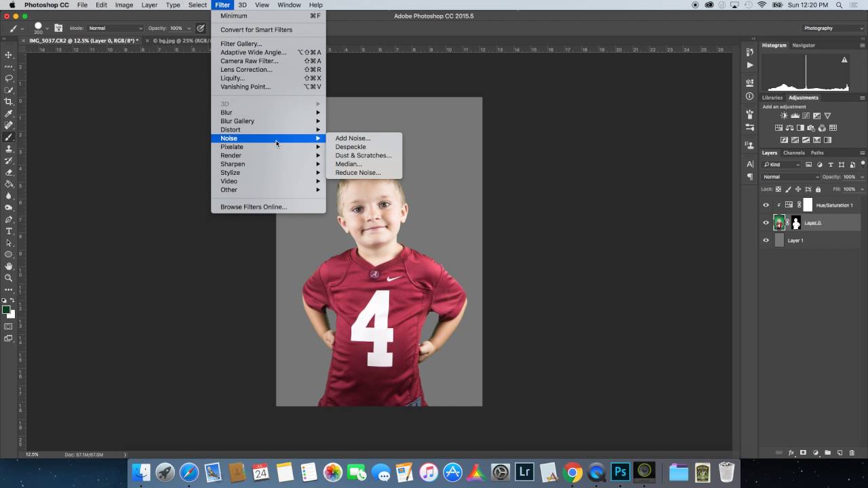Toggle lock image pixels brush icon
Viewport: 868px width, 488px height.
click(789, 189)
